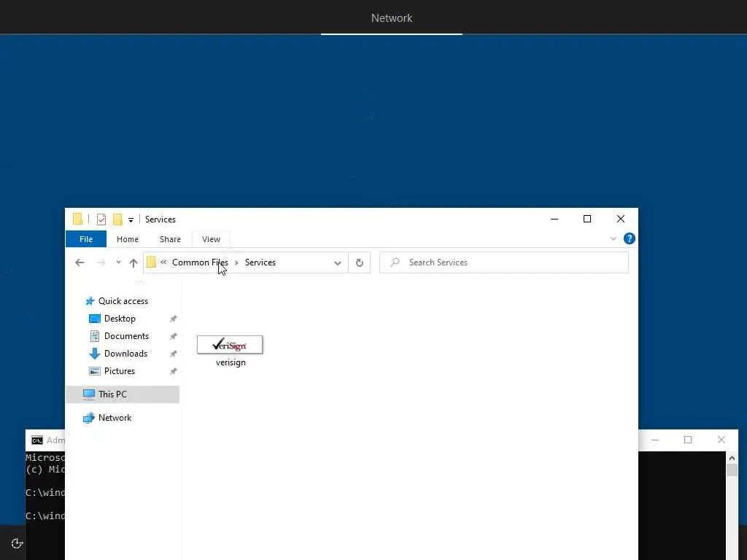Go back with the Back arrow
The height and width of the screenshot is (560, 747).
[x=80, y=262]
